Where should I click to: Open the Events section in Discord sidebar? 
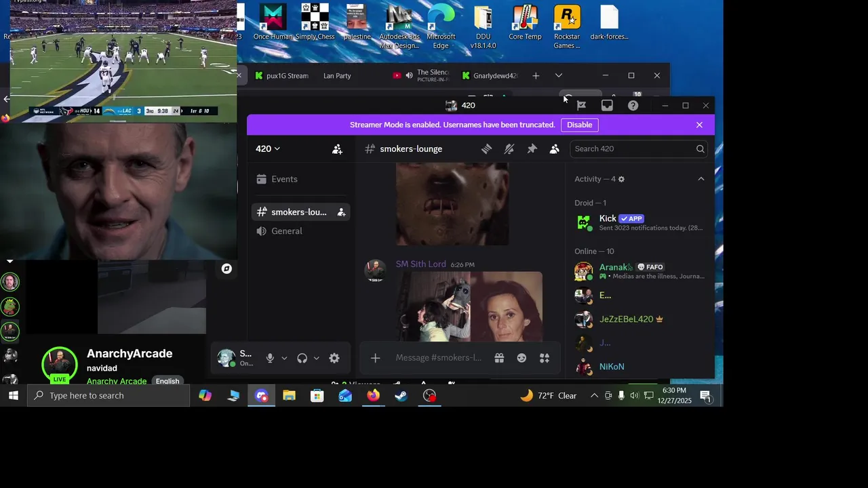(301, 179)
